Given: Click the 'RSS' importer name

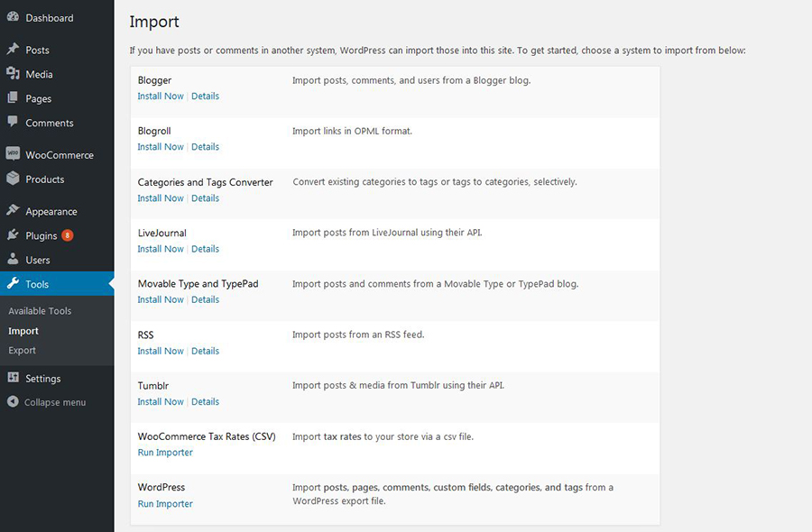Looking at the screenshot, I should point(145,335).
